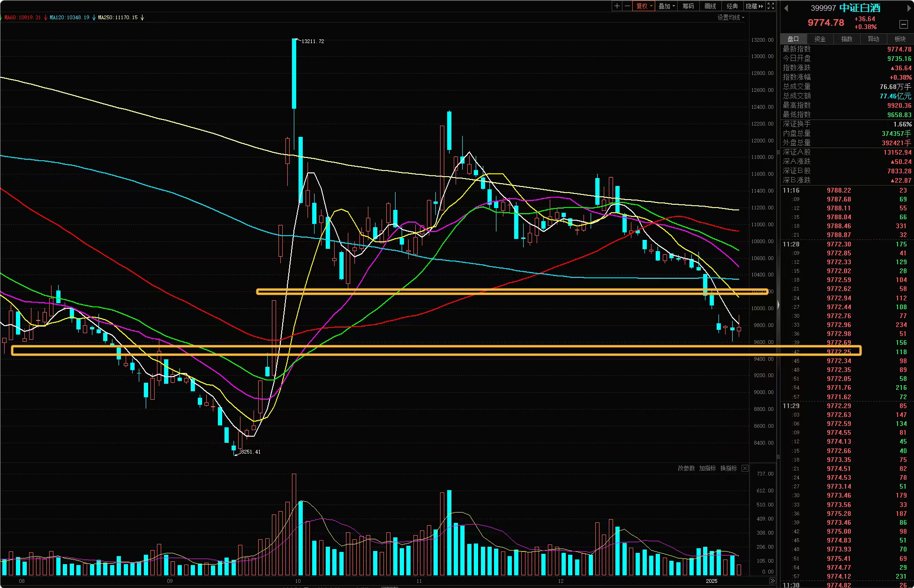Select the 异动 tab

[x=873, y=39]
